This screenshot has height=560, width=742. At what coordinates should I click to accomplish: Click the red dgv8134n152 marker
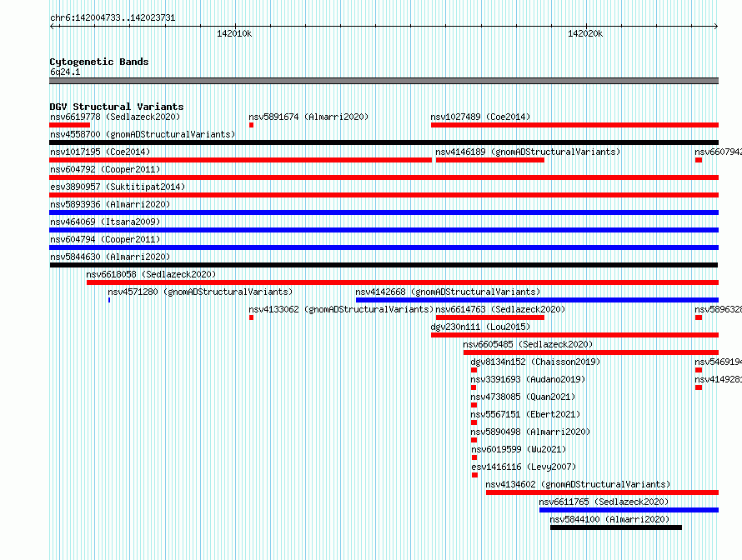[474, 370]
